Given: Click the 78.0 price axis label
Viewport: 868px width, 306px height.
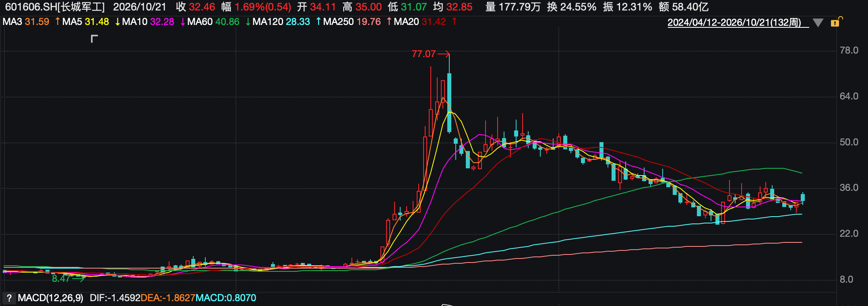Looking at the screenshot, I should click(x=849, y=50).
